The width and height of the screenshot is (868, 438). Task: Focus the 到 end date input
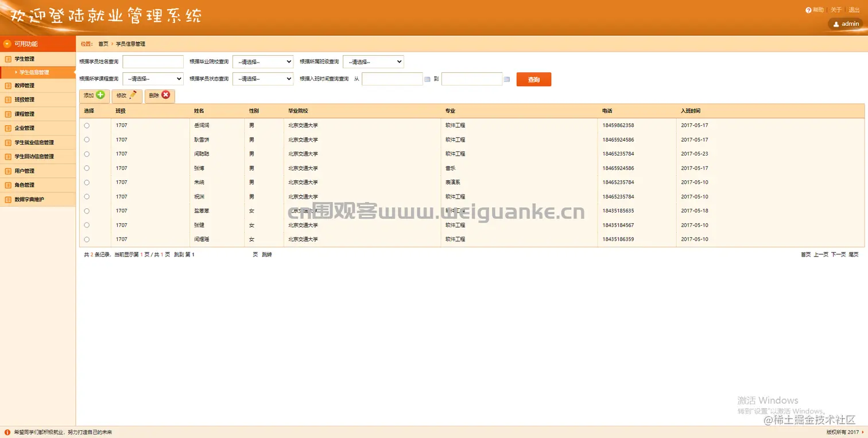(x=472, y=79)
